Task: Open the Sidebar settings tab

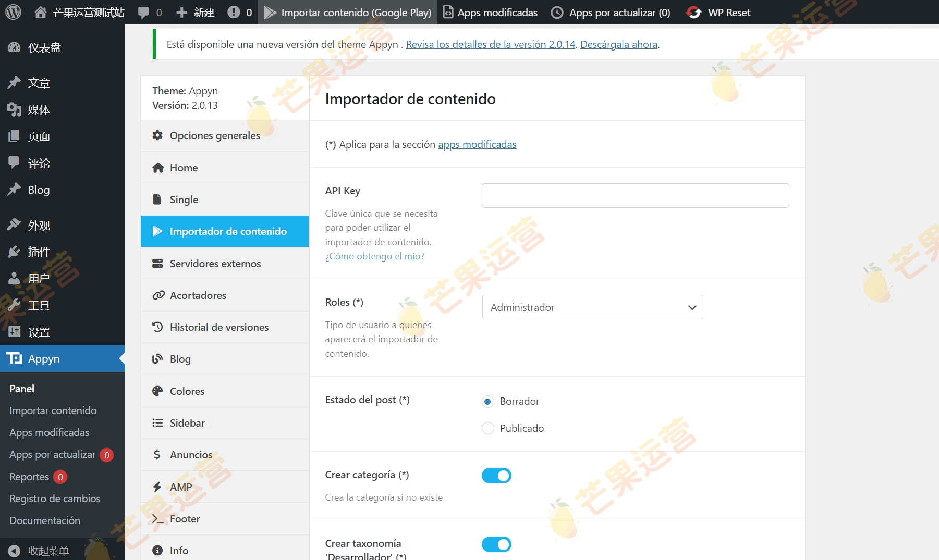Action: tap(225, 423)
